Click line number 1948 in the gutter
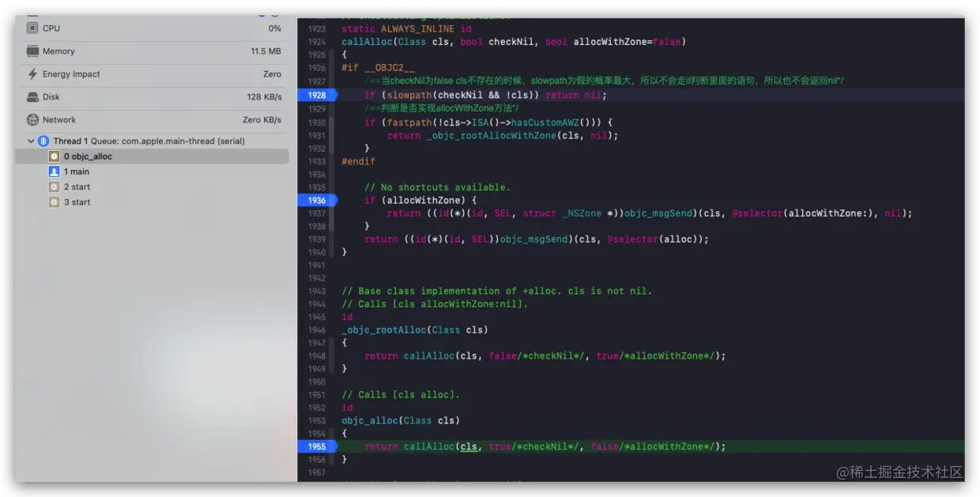Screen dimensions: 980x497 pyautogui.click(x=316, y=356)
